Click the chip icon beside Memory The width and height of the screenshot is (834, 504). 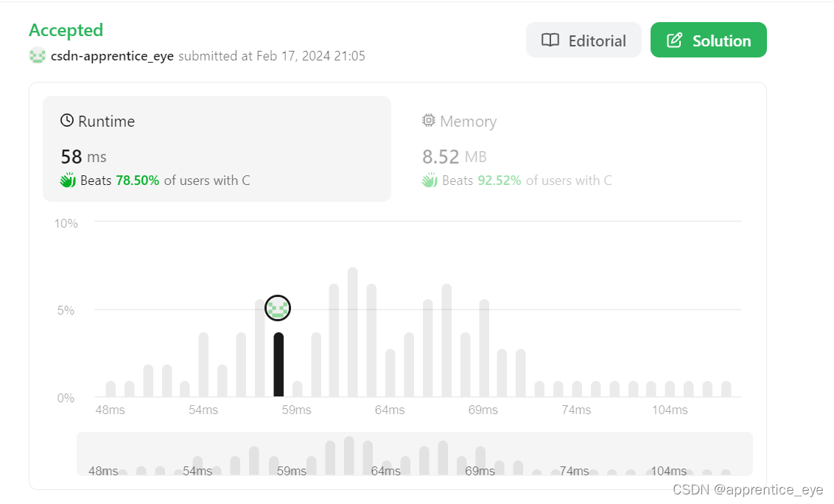click(428, 120)
